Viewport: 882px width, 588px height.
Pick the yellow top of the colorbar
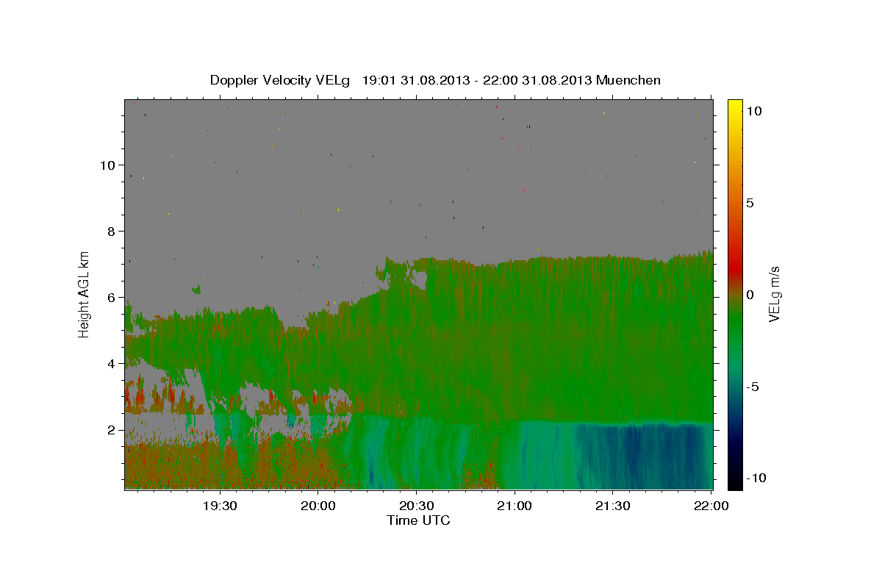[x=735, y=107]
